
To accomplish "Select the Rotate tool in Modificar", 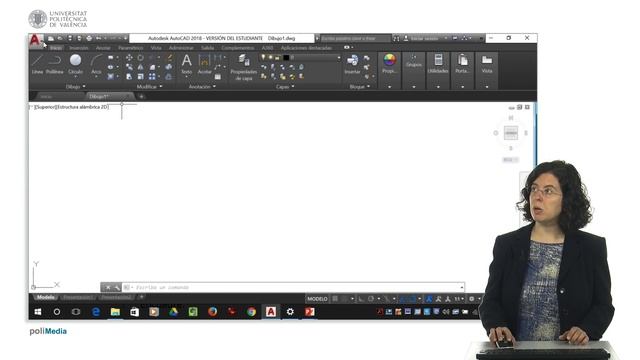I will click(140, 58).
